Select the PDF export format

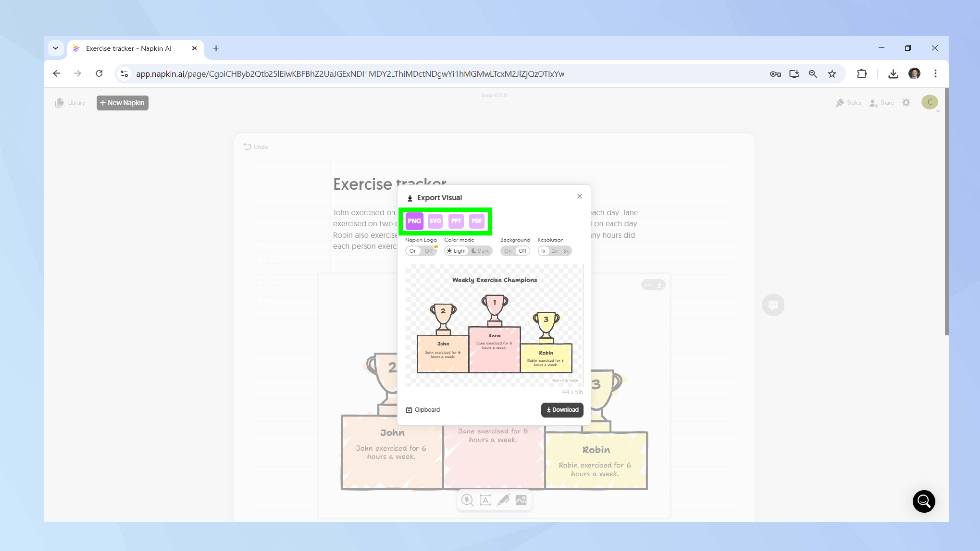[x=477, y=221]
